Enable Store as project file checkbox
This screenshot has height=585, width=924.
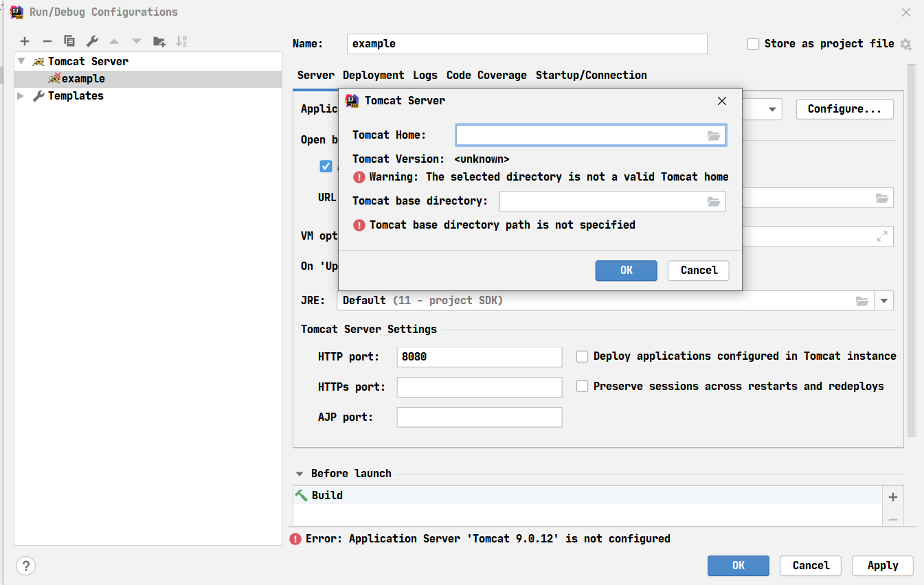(x=753, y=44)
